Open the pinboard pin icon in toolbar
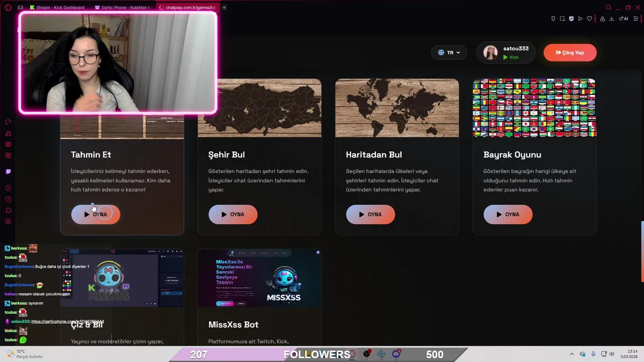The image size is (644, 362). (553, 19)
